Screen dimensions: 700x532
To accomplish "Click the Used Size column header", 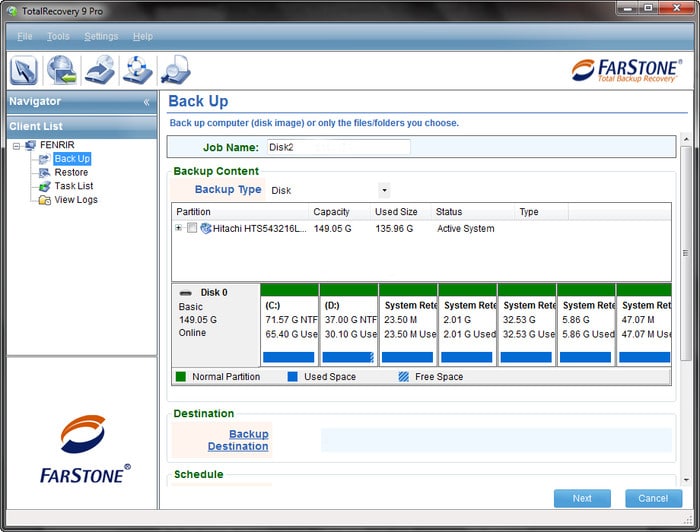I will click(x=400, y=212).
